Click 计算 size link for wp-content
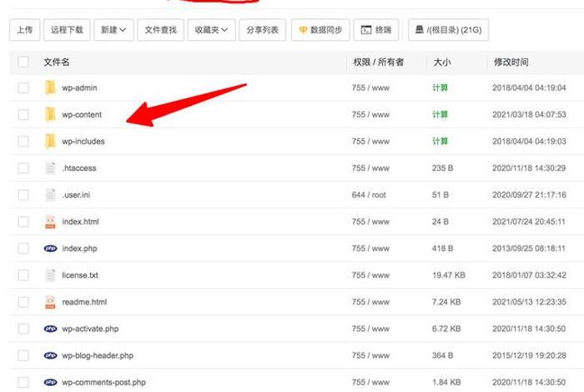This screenshot has width=584, height=392. [x=440, y=114]
